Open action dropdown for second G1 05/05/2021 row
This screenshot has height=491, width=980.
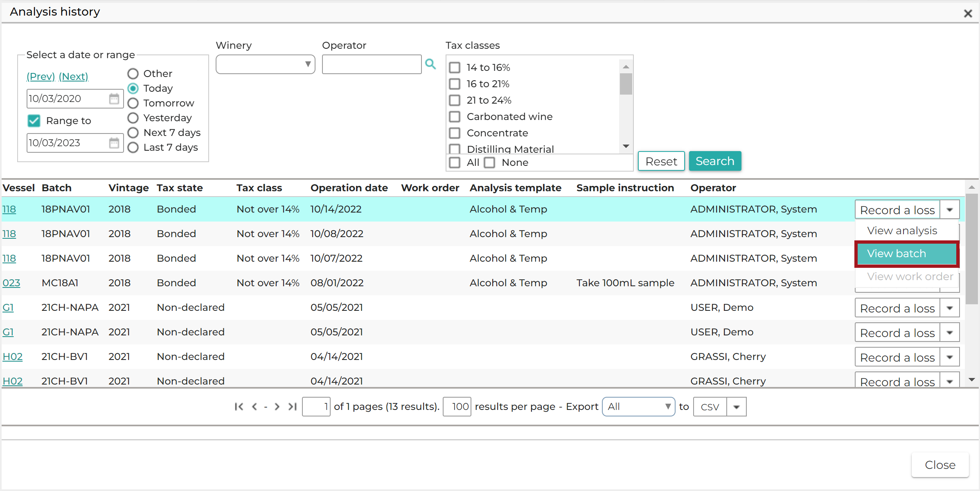950,333
